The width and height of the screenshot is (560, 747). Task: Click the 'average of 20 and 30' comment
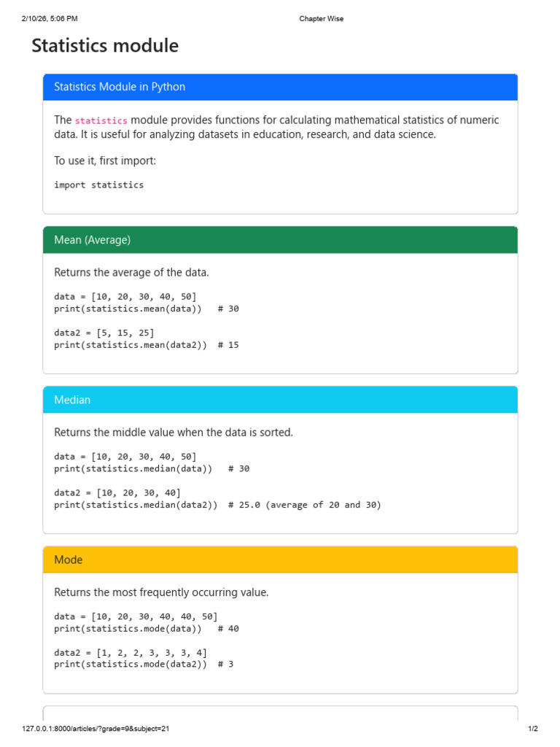pyautogui.click(x=323, y=505)
